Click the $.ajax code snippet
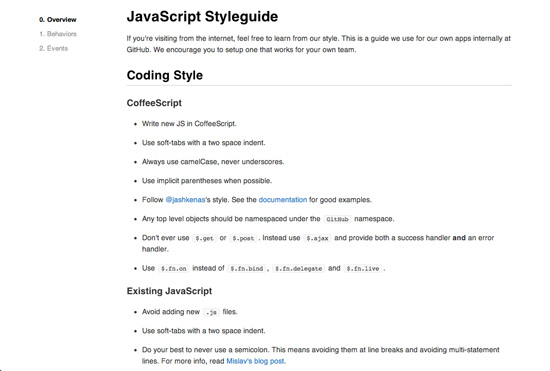Screen dimensions: 550x371 point(317,238)
